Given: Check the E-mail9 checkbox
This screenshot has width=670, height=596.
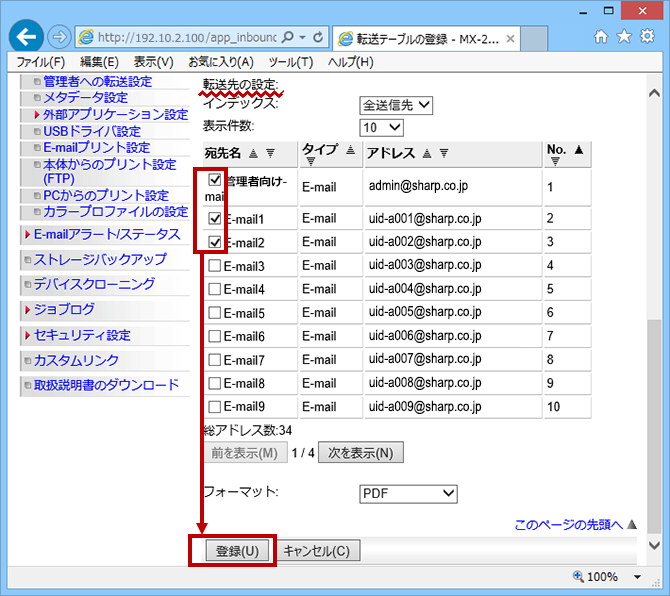Looking at the screenshot, I should (214, 407).
